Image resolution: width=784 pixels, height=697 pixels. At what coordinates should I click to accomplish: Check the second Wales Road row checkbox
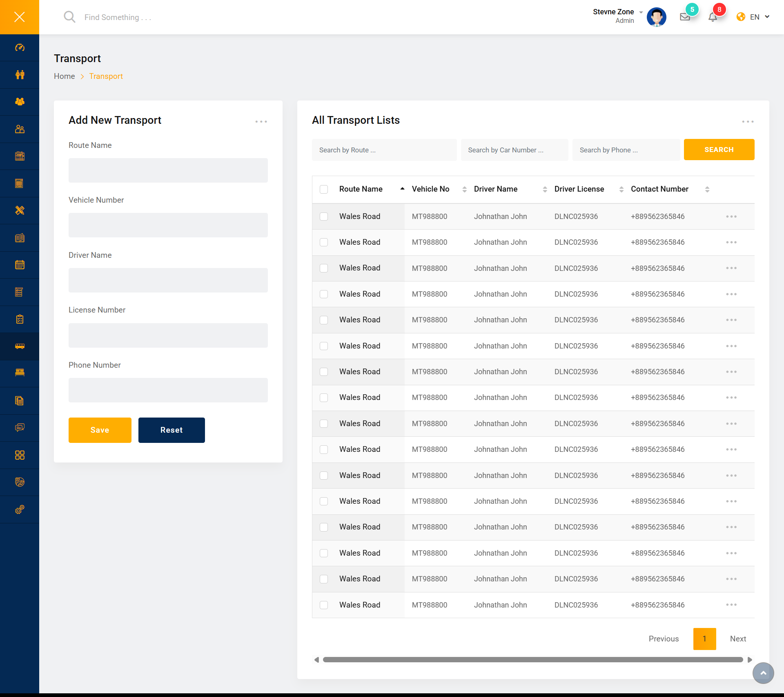tap(324, 242)
